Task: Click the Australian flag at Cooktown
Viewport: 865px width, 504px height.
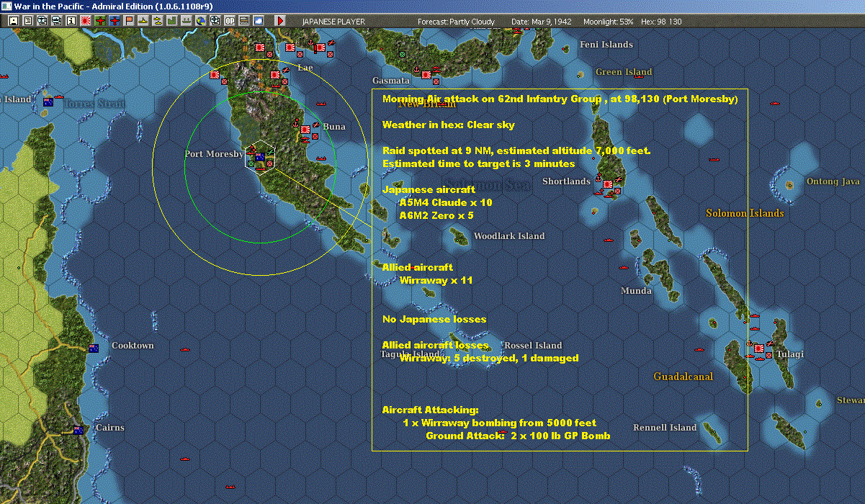Action: click(94, 348)
